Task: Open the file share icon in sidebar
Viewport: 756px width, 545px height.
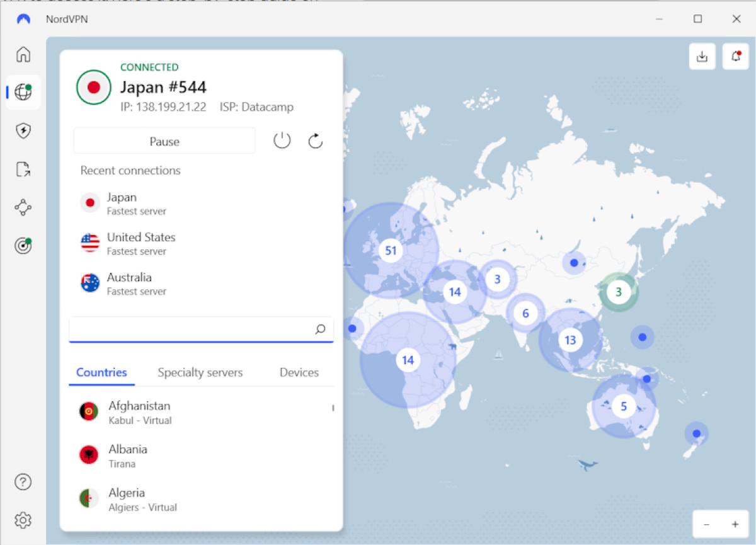Action: point(23,169)
